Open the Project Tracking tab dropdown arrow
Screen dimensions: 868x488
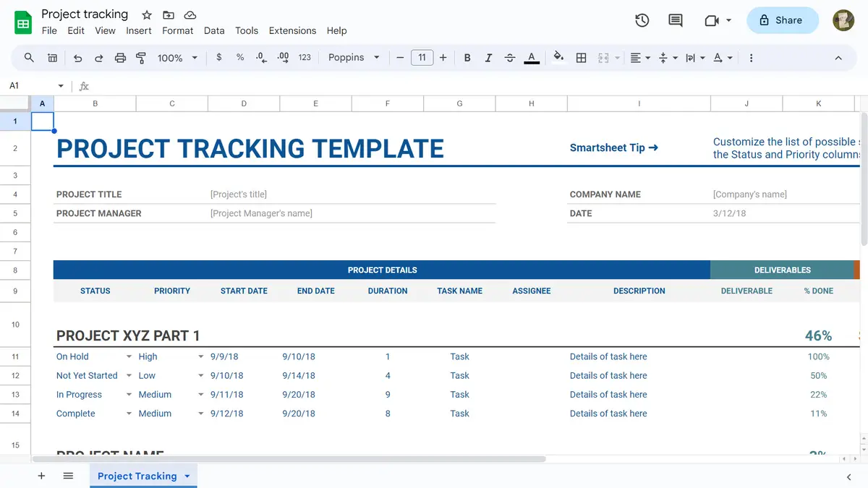187,476
